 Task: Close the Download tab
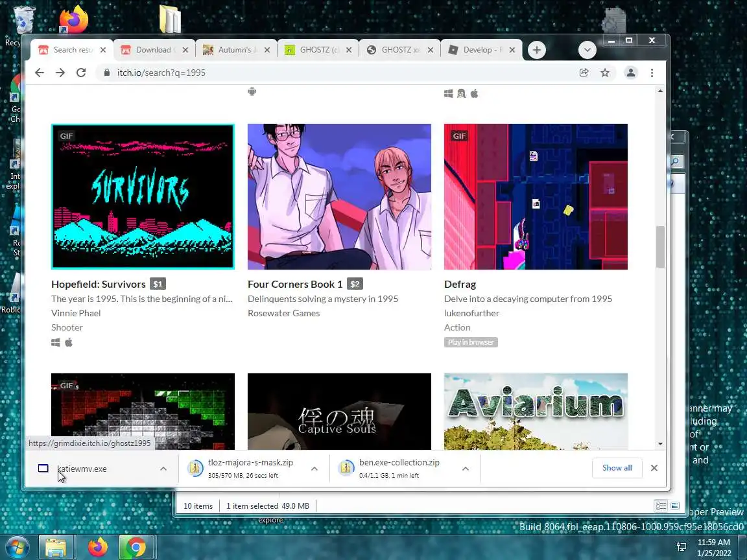click(x=185, y=50)
